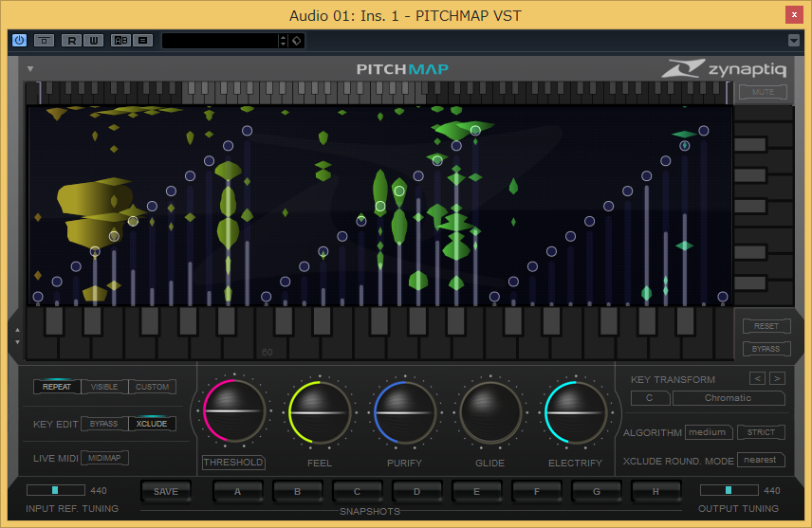Open the ALGORITHM medium dropdown
The image size is (812, 528).
pos(709,432)
